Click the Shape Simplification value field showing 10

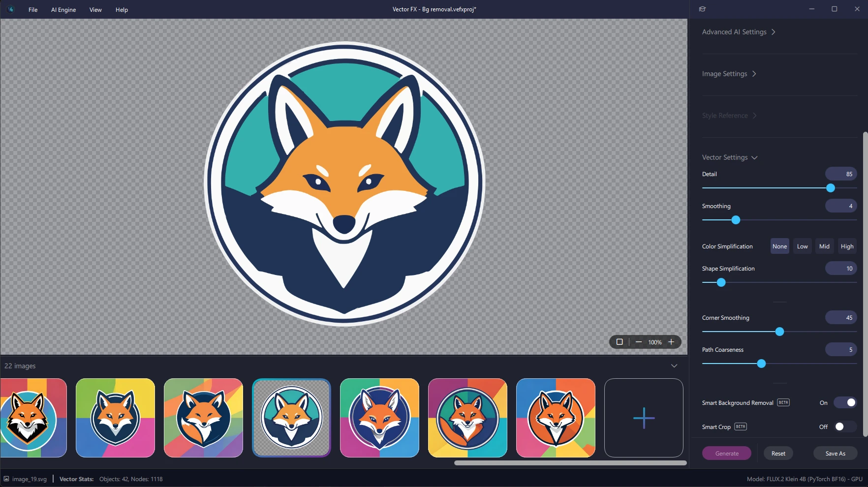[841, 268]
